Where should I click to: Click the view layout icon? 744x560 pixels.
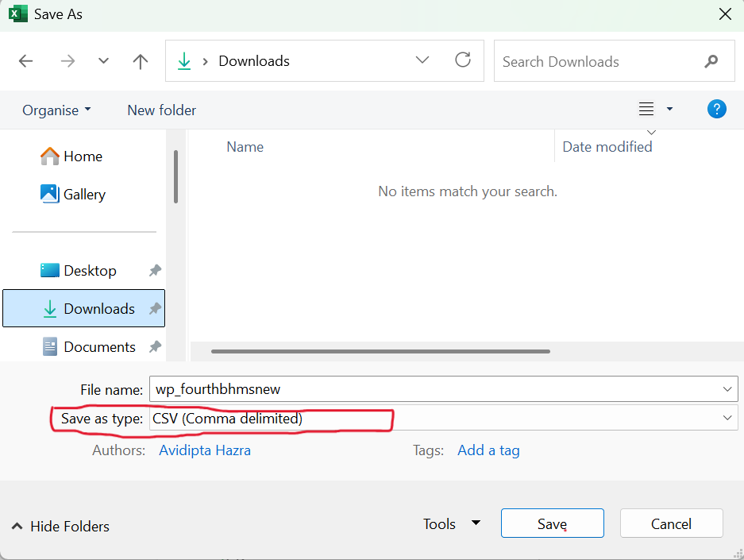point(646,110)
